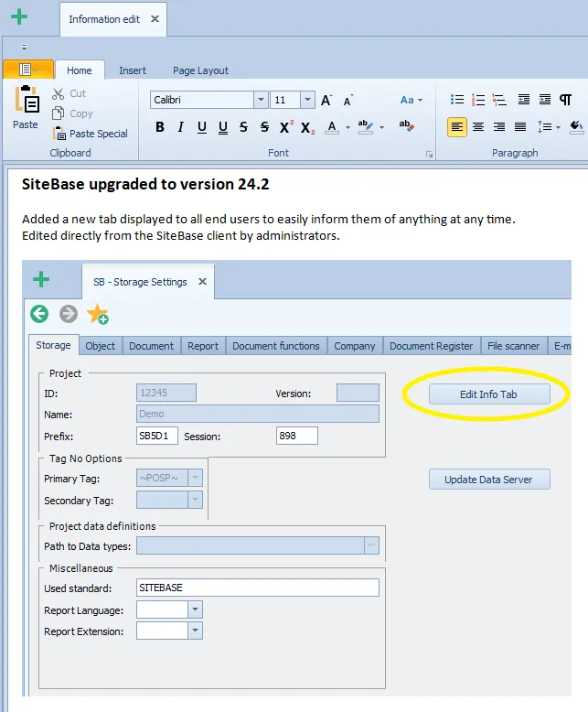Click the grey forward arrow in embedded screenshot
The image size is (588, 712).
tap(69, 314)
